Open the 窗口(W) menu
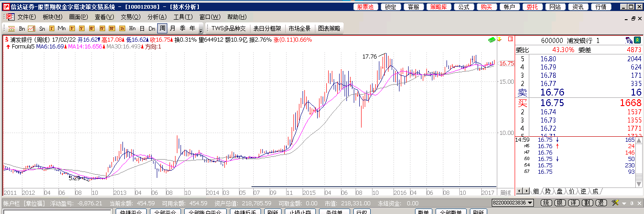Image resolution: width=644 pixels, height=214 pixels. 210,17
